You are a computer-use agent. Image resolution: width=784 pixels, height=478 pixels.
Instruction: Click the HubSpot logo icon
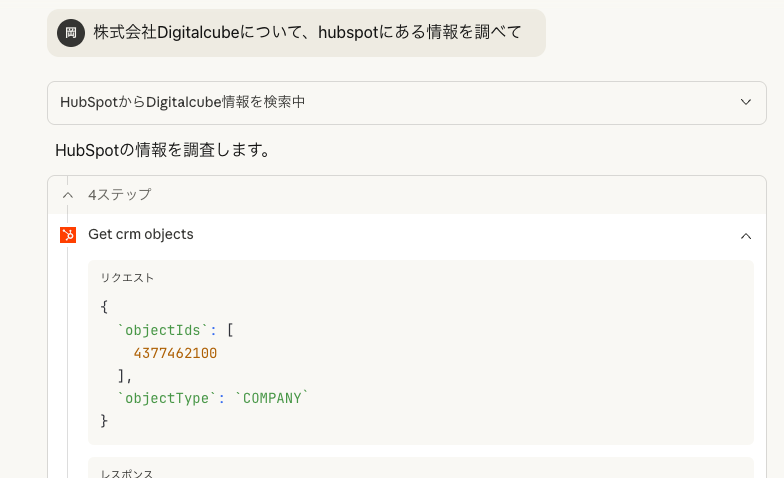68,235
